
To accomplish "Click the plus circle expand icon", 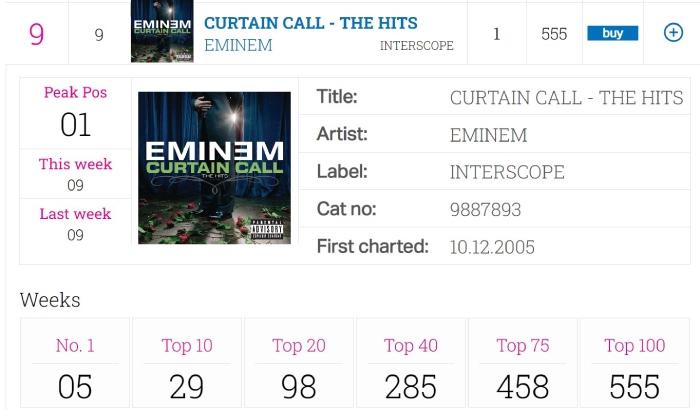I will pyautogui.click(x=673, y=33).
